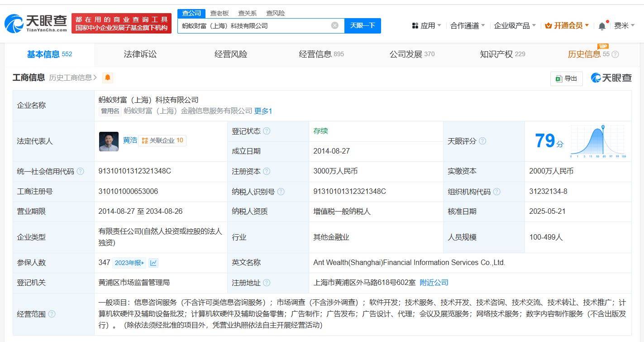Click the Excel icon on 导出 button
The image size is (644, 342).
click(559, 78)
